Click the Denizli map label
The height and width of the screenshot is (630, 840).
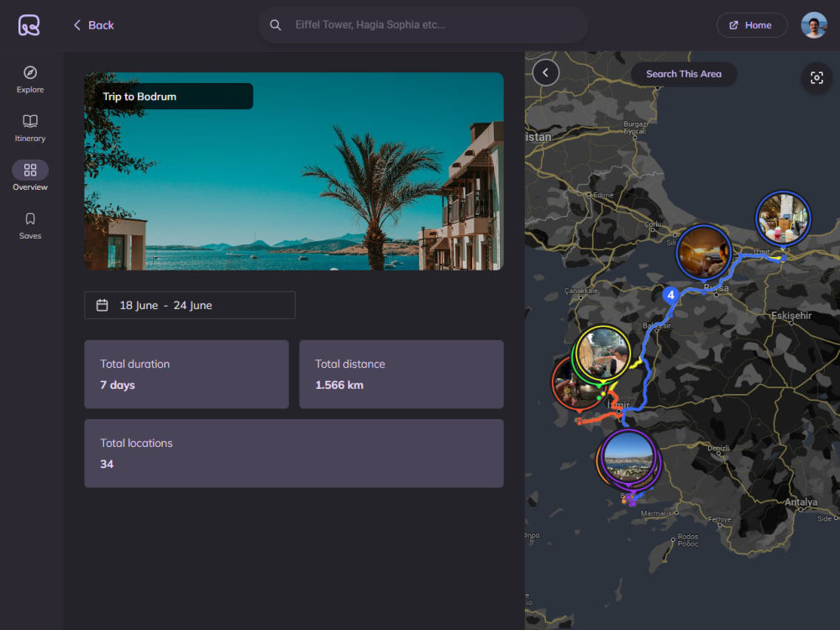[718, 449]
